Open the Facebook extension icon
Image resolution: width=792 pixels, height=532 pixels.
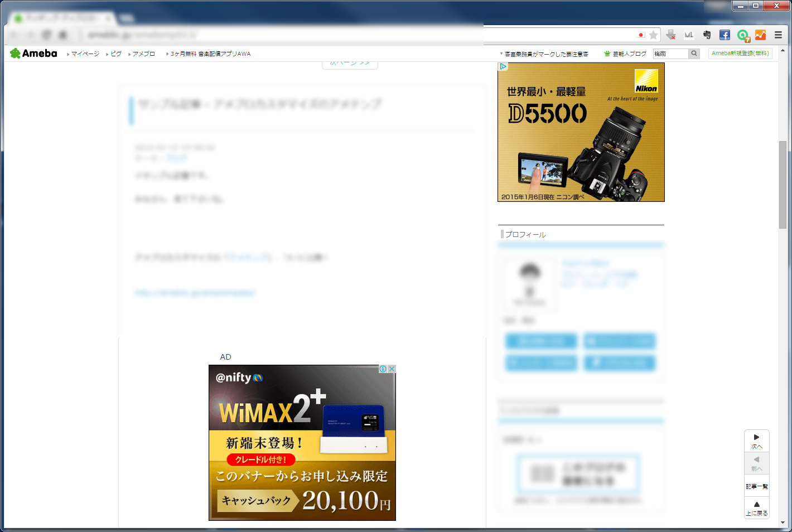click(725, 35)
